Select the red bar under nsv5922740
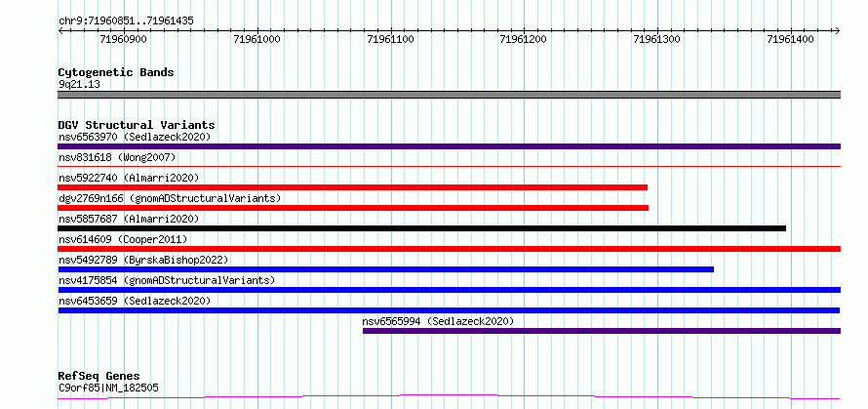 353,187
